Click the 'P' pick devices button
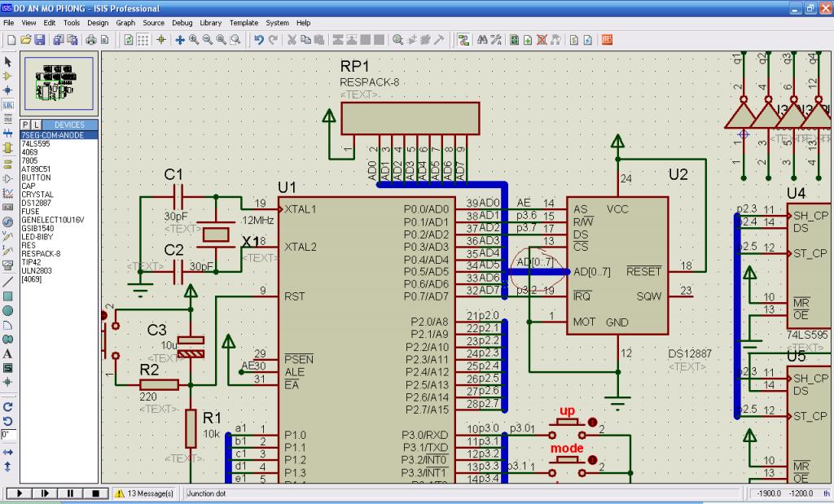This screenshot has width=834, height=504. [x=25, y=125]
